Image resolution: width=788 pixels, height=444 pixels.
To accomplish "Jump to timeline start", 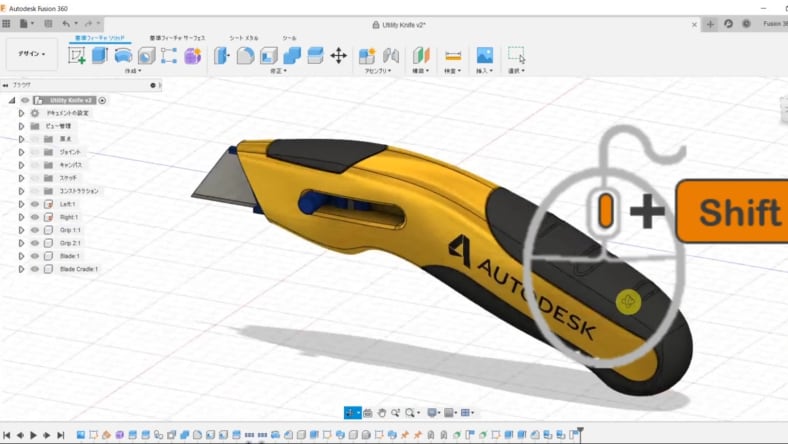I will pos(7,435).
